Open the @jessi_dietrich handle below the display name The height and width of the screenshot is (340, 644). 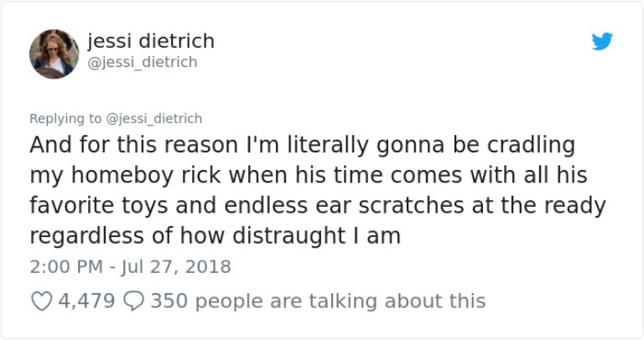(x=143, y=62)
